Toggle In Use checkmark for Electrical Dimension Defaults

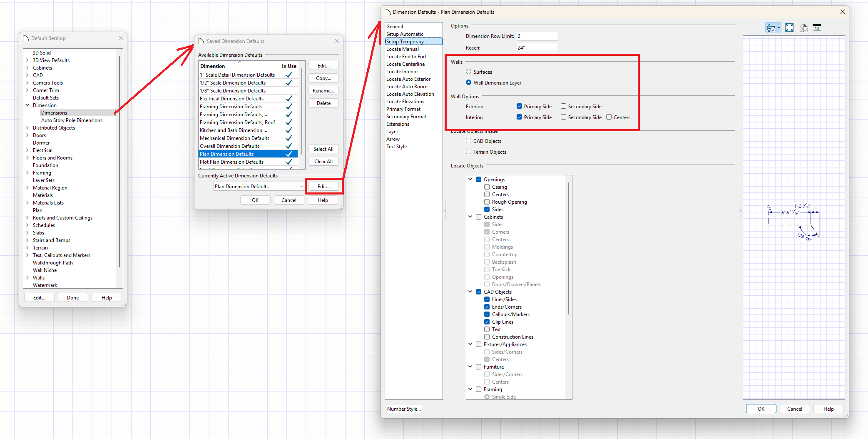coord(289,99)
